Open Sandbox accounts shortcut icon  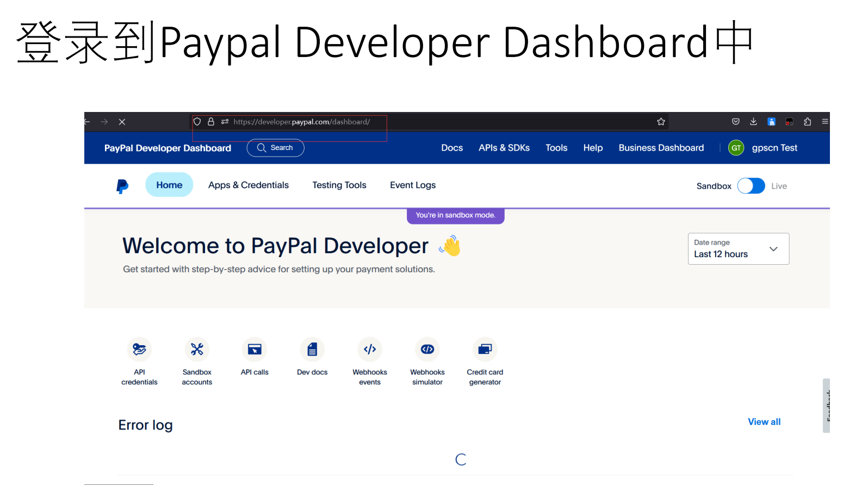point(197,350)
